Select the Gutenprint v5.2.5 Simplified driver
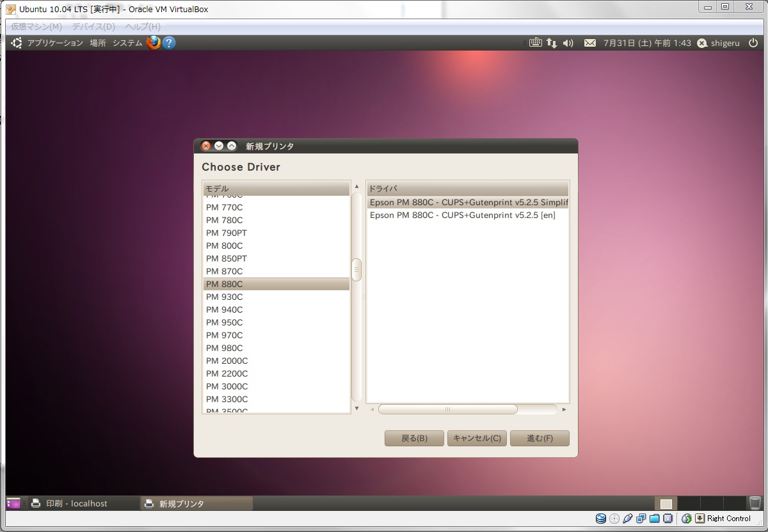 (467, 202)
